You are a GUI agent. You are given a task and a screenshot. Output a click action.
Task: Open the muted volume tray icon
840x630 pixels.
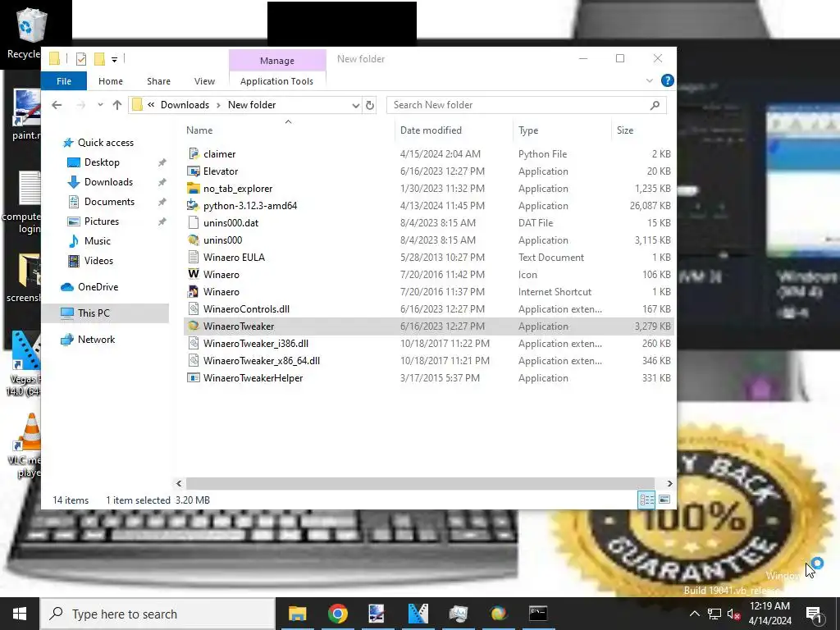[x=733, y=614]
